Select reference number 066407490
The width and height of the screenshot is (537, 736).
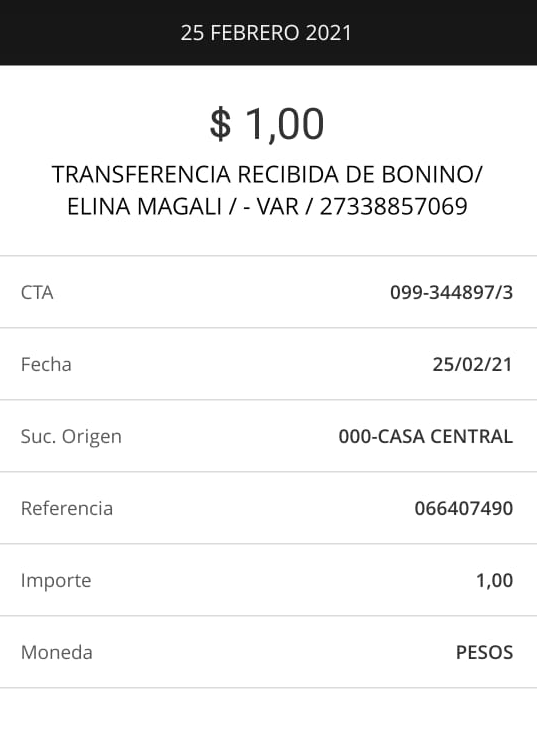click(464, 508)
